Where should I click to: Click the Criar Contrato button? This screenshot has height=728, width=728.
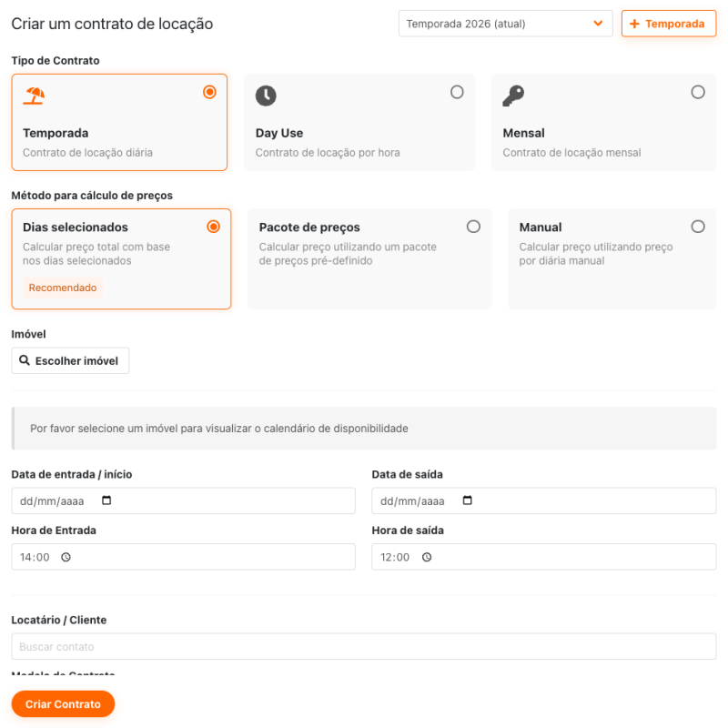(x=63, y=703)
